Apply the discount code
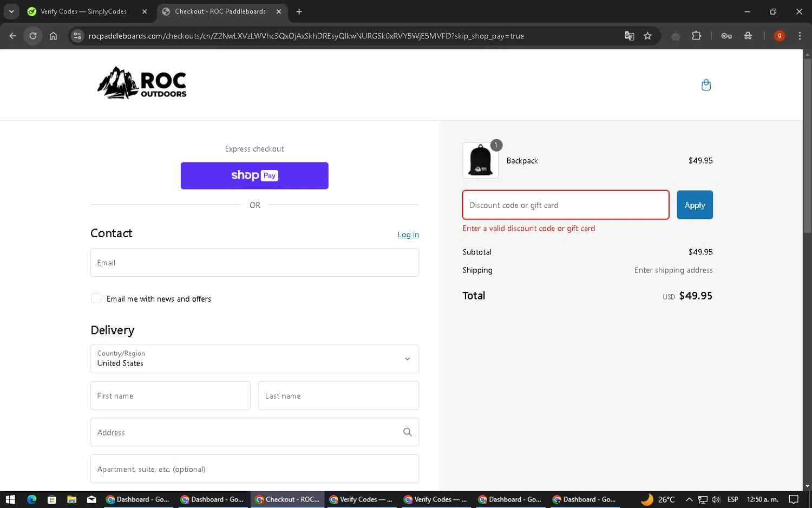Screen dimensions: 812x508 pyautogui.click(x=695, y=205)
